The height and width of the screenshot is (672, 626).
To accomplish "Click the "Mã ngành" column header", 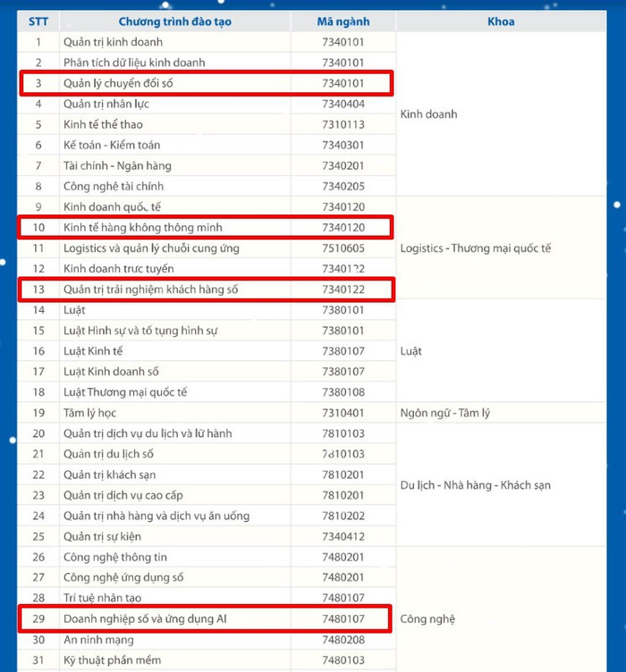I will tap(343, 21).
